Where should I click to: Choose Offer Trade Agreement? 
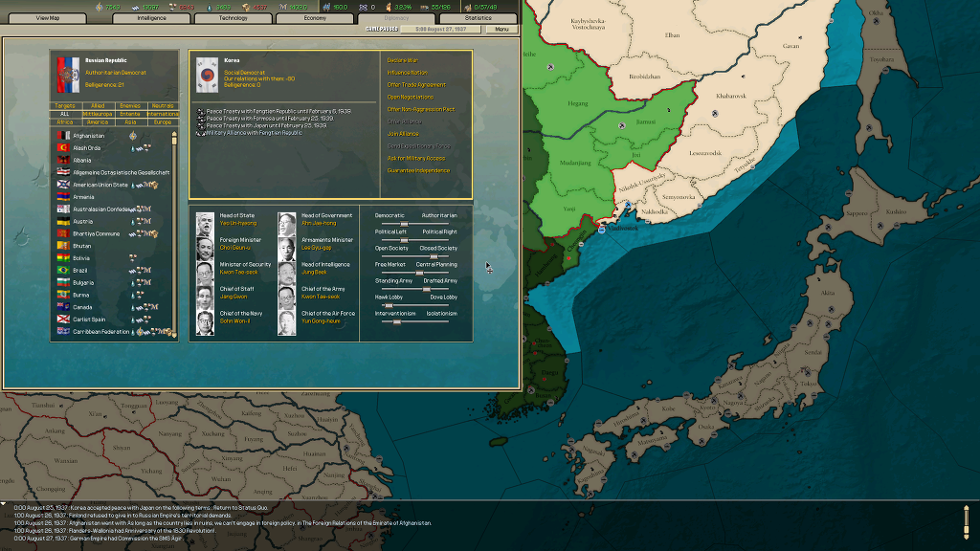click(416, 85)
